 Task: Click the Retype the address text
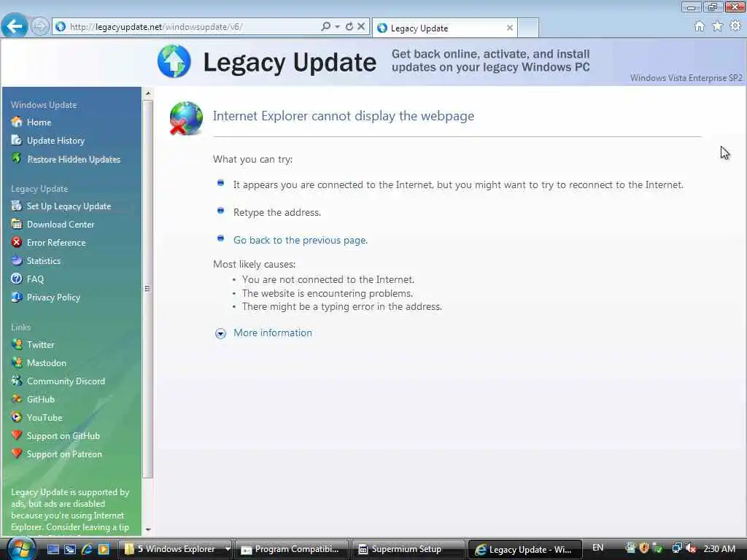tap(276, 212)
